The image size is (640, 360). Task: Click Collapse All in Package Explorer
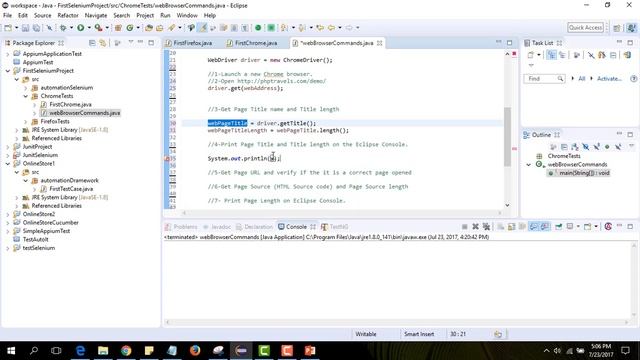[x=92, y=43]
